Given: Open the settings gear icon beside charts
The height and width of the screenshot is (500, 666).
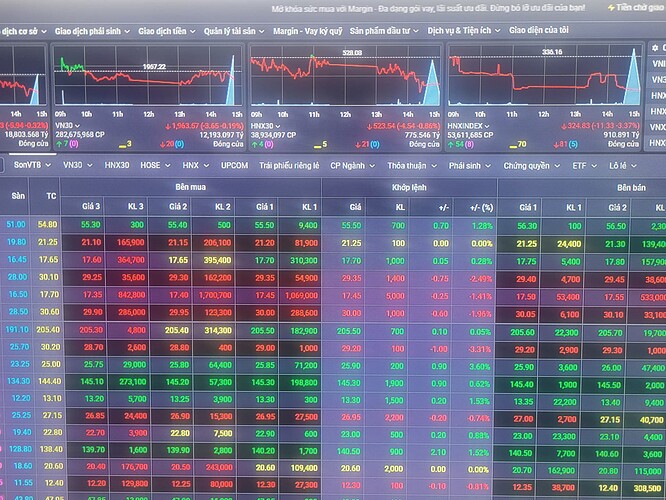Looking at the screenshot, I should point(655,48).
